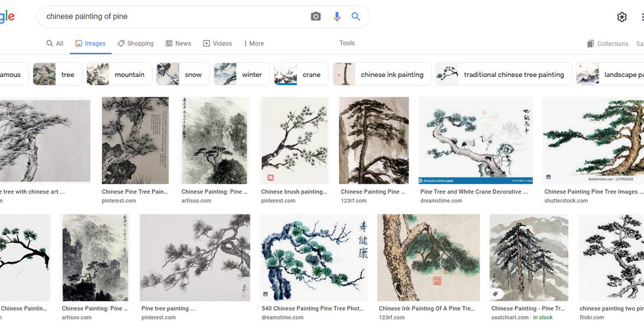Filter by the snow chip
Screen dimensions: 644x329
coord(183,74)
